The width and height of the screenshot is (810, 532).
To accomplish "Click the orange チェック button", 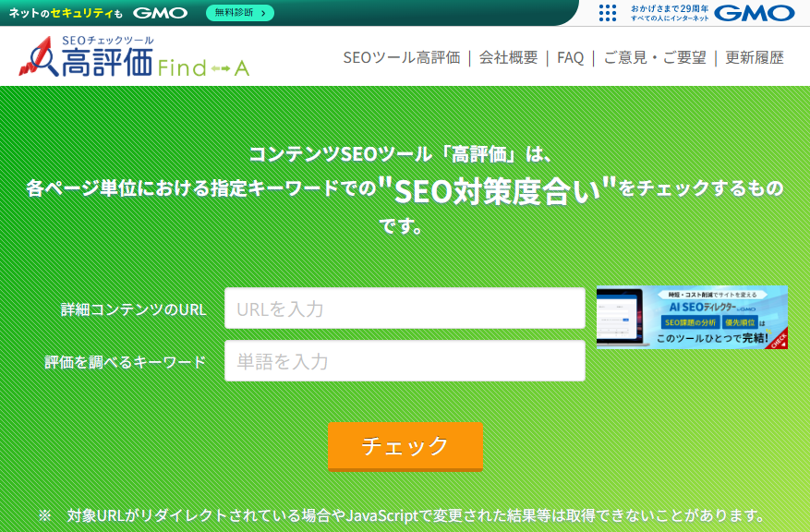I will 405,447.
